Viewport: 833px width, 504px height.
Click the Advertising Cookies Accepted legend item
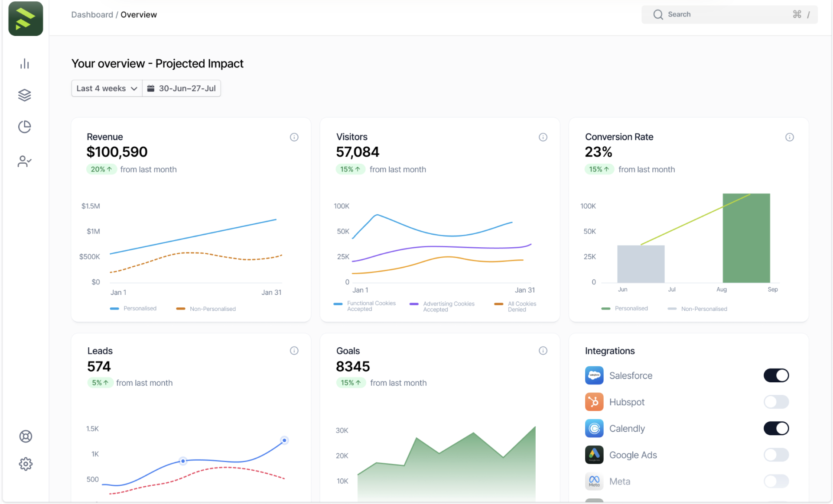coord(443,307)
